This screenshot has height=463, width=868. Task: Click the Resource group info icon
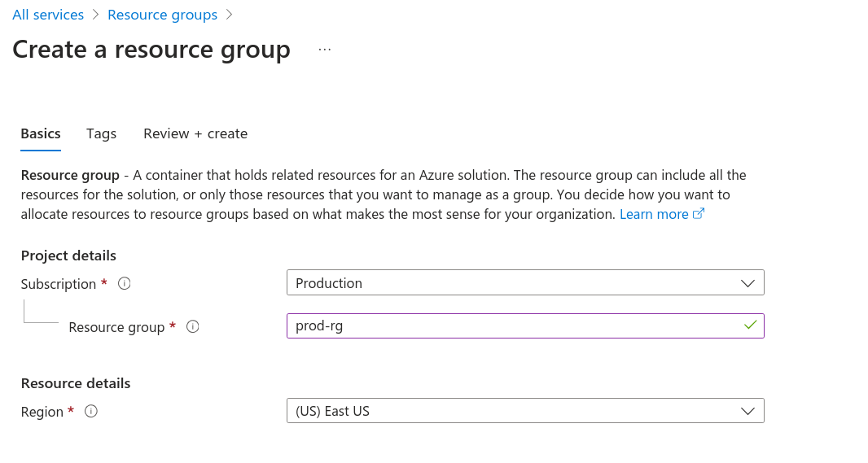tap(193, 326)
